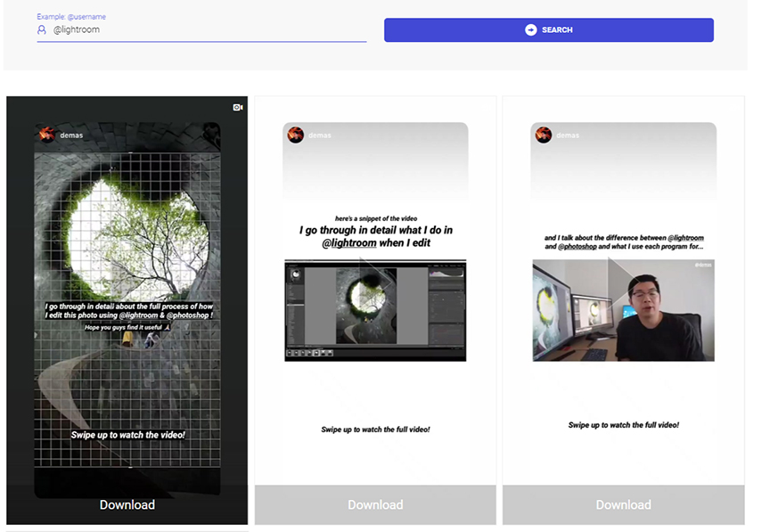Download the second story about Lightroom editing
The height and width of the screenshot is (532, 770).
point(375,504)
